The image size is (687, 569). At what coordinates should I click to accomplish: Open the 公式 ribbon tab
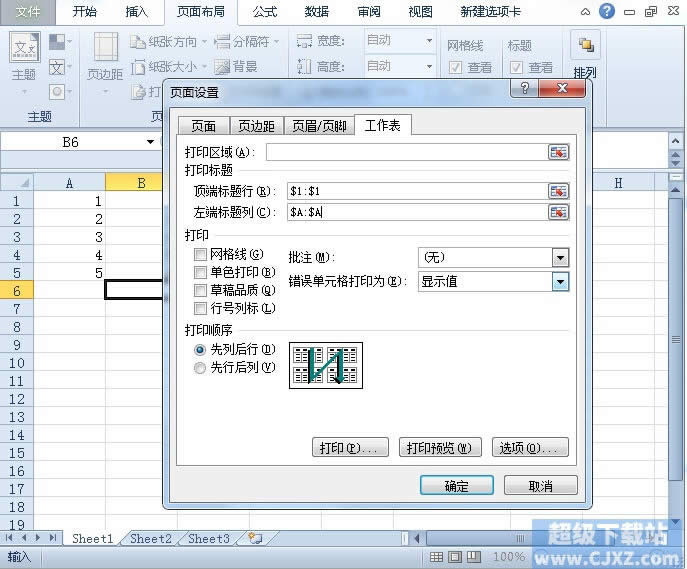click(264, 12)
